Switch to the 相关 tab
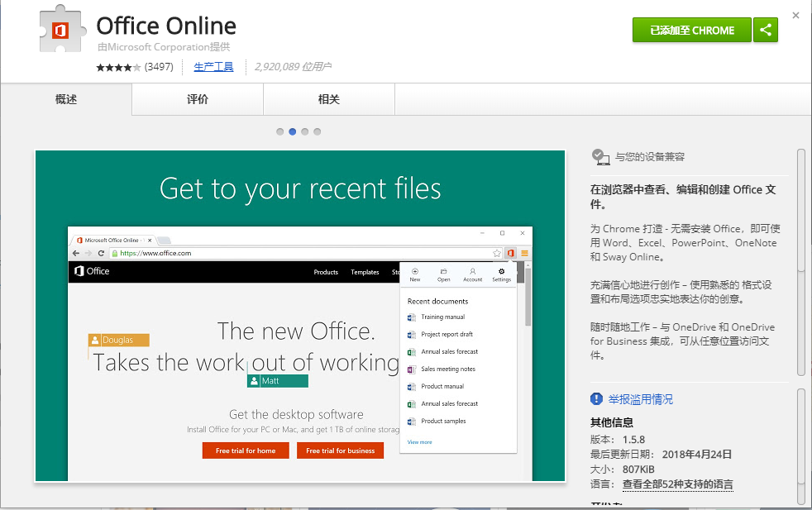The image size is (812, 510). [x=329, y=99]
